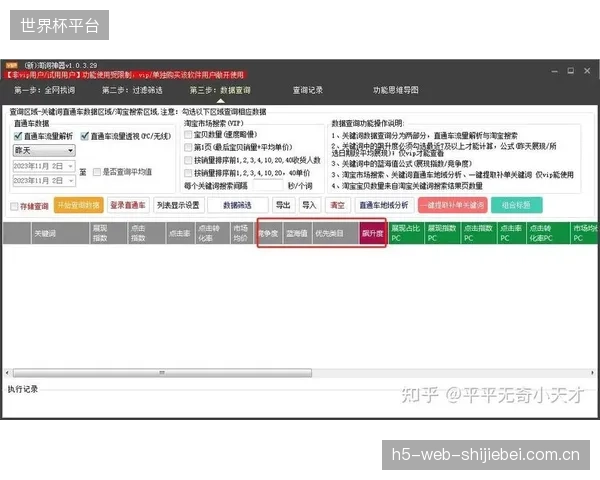Click the 清空 clear button
This screenshot has width=600, height=480.
[338, 205]
